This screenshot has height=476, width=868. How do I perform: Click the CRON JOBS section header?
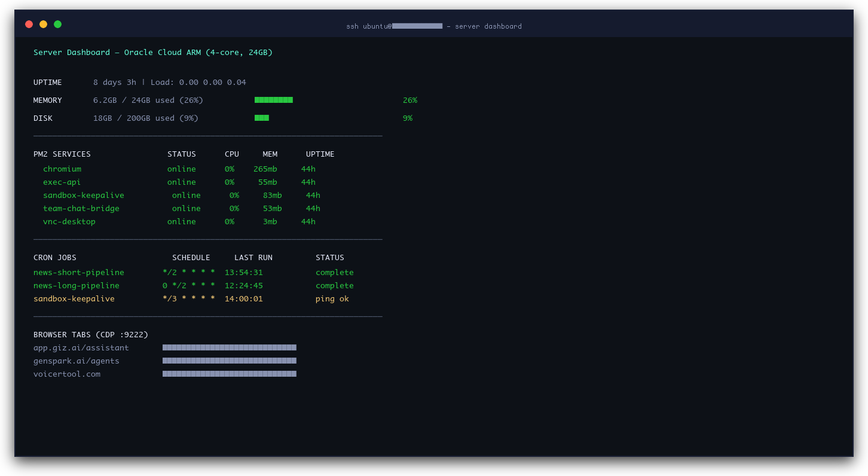54,257
